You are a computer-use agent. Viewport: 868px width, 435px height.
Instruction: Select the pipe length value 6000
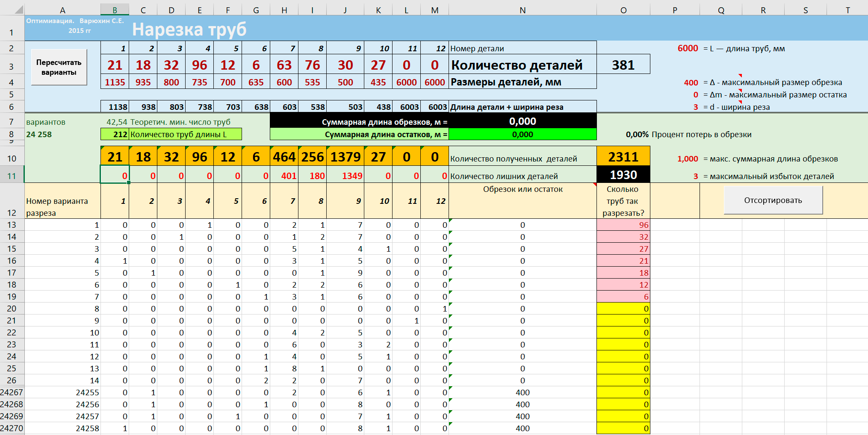tap(687, 48)
